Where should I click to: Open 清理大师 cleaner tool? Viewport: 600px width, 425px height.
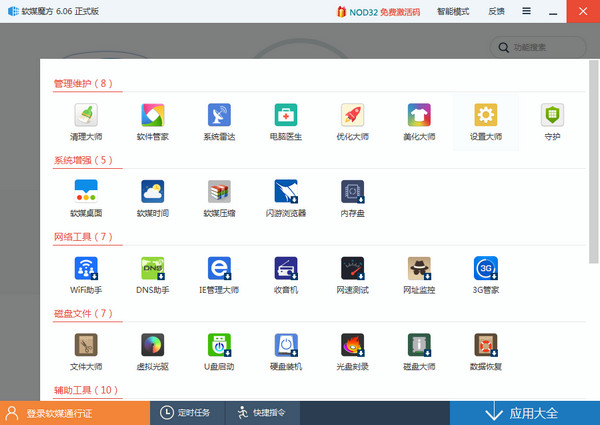pyautogui.click(x=86, y=122)
